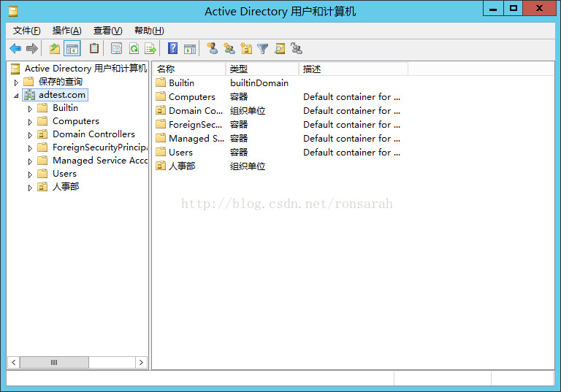Refresh the view with the green-arrow page icon

134,48
